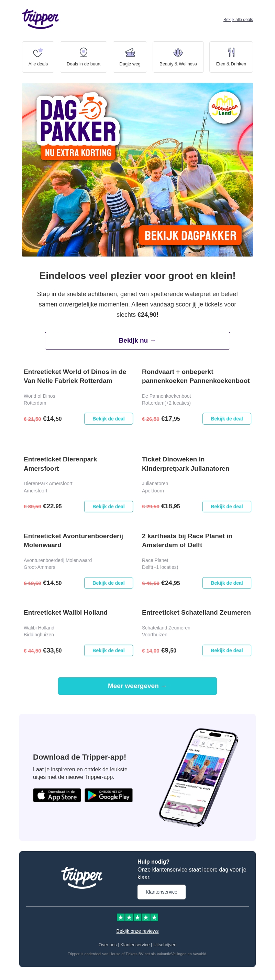The width and height of the screenshot is (275, 980).
Task: Select the Deals in de buurt pin icon
Action: pos(84,52)
